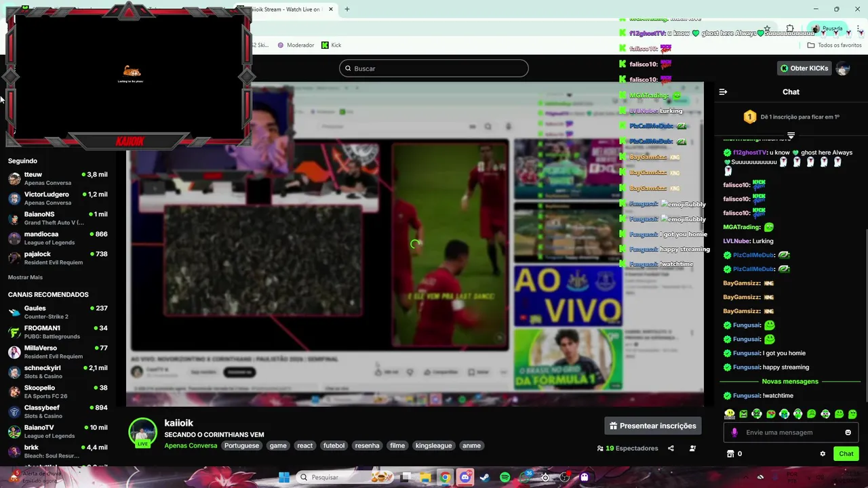Click the react tag
The width and height of the screenshot is (868, 488).
point(305,445)
